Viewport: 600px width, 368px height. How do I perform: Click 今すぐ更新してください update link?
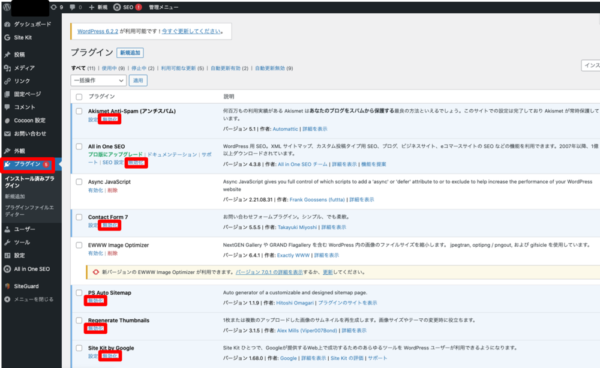point(191,31)
